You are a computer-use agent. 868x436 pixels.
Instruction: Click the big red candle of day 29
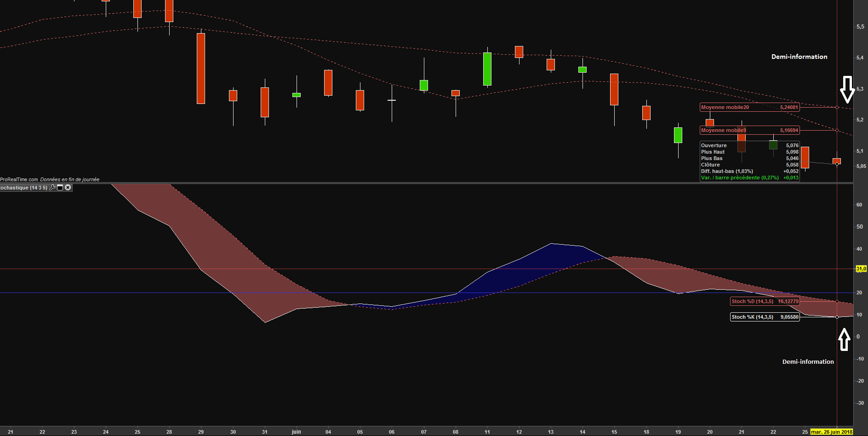coord(201,68)
